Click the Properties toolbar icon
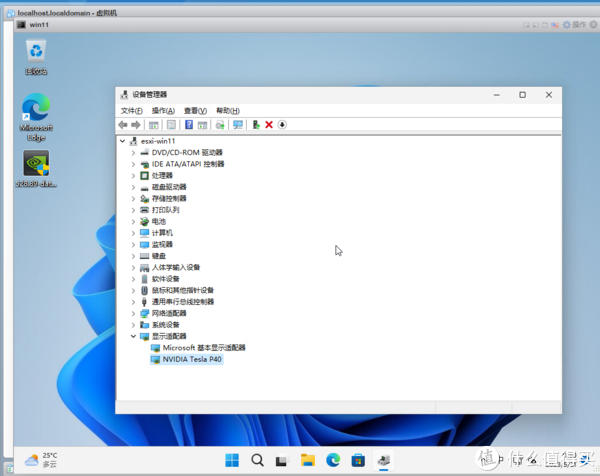 (x=171, y=125)
